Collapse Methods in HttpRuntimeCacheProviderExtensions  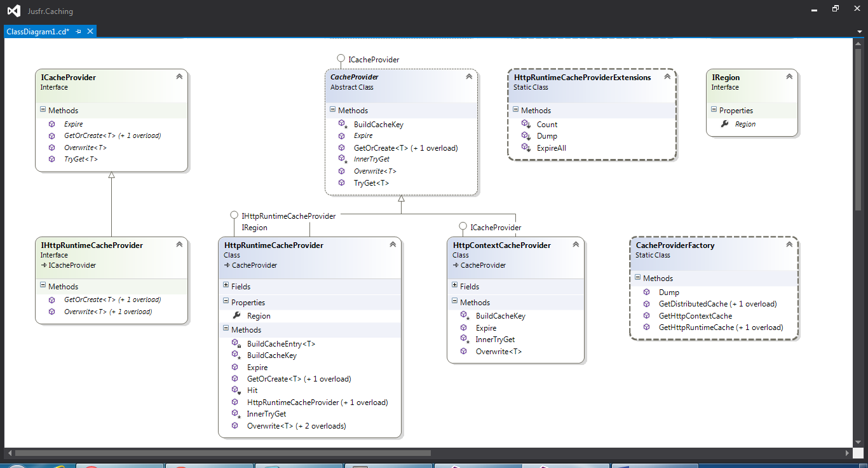pos(515,110)
